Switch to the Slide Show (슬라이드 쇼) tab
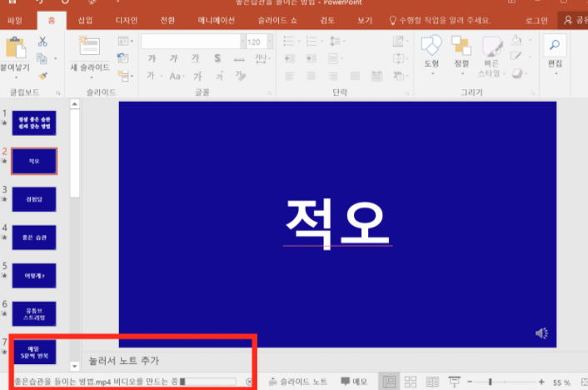Screen dimensions: 588x390 pos(277,20)
